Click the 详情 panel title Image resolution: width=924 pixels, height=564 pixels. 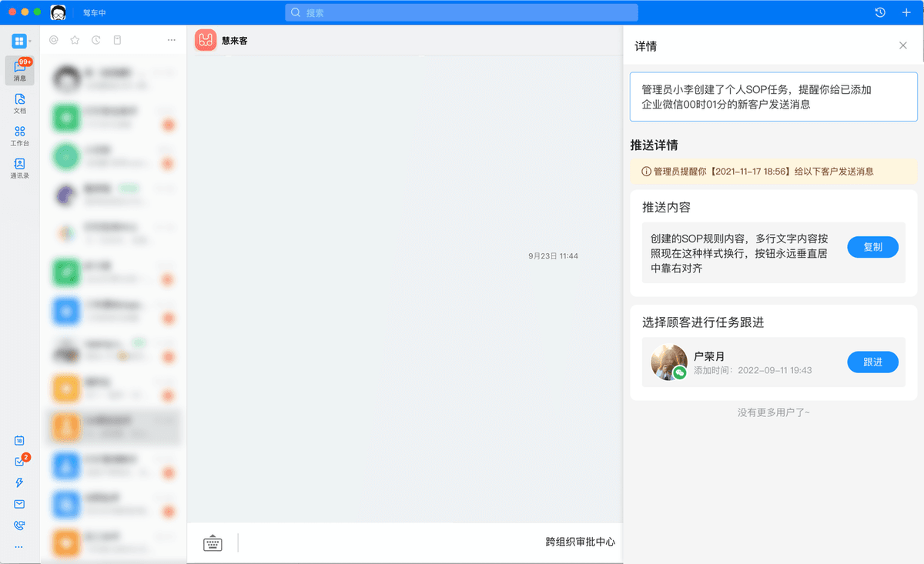click(645, 46)
